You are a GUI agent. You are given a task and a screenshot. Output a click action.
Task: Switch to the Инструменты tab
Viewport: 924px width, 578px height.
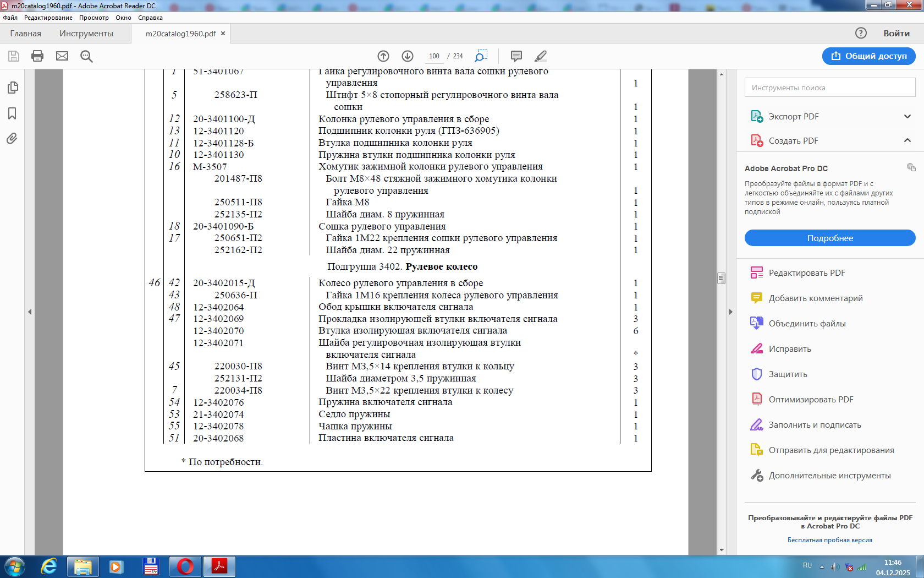coord(86,34)
